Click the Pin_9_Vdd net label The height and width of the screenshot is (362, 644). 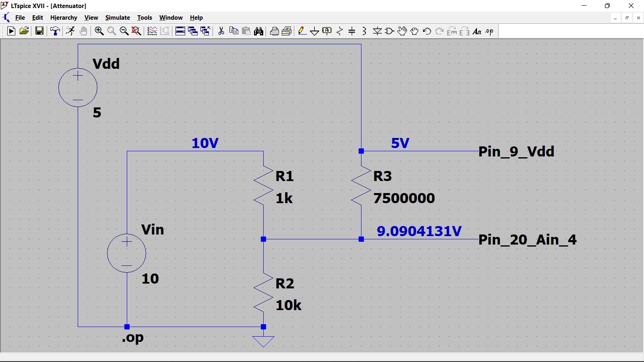[x=516, y=152]
